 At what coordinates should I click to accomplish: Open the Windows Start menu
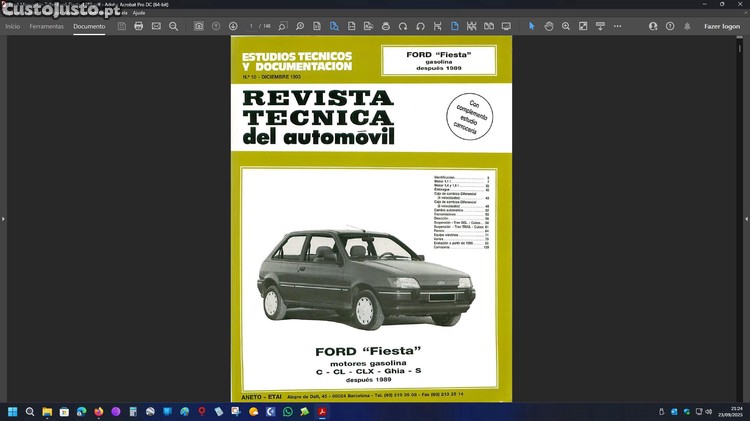[x=13, y=411]
